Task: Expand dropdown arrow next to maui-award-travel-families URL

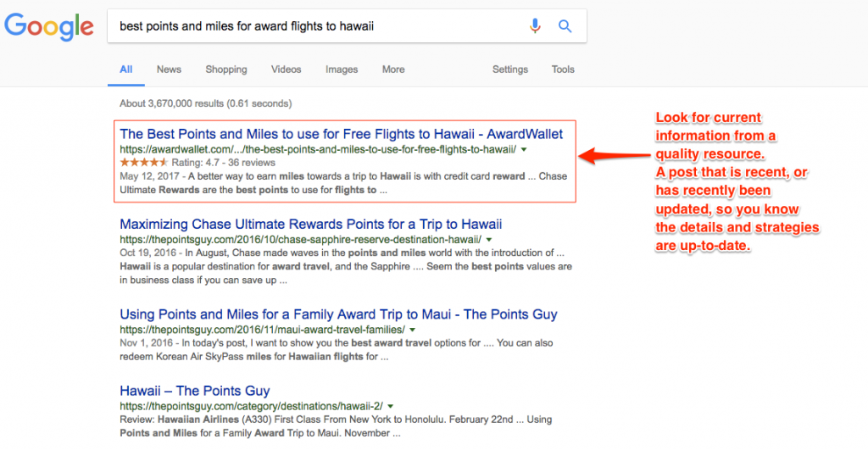Action: click(413, 330)
